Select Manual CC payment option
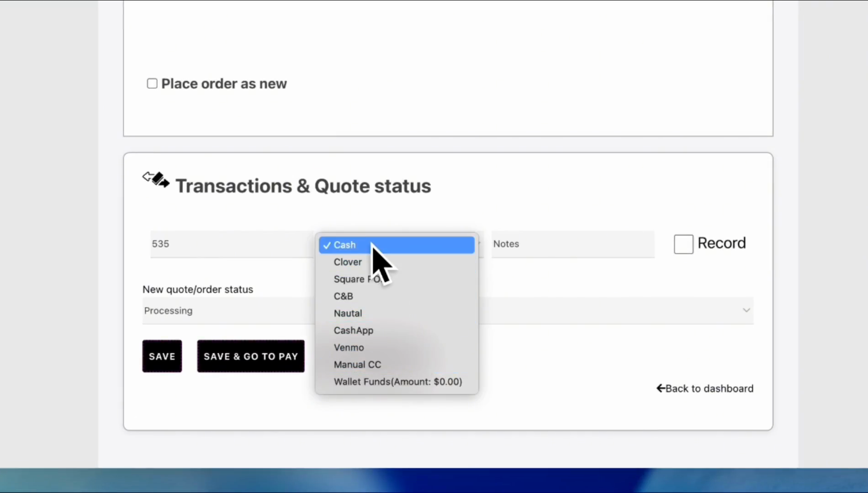The height and width of the screenshot is (493, 868). click(x=357, y=365)
